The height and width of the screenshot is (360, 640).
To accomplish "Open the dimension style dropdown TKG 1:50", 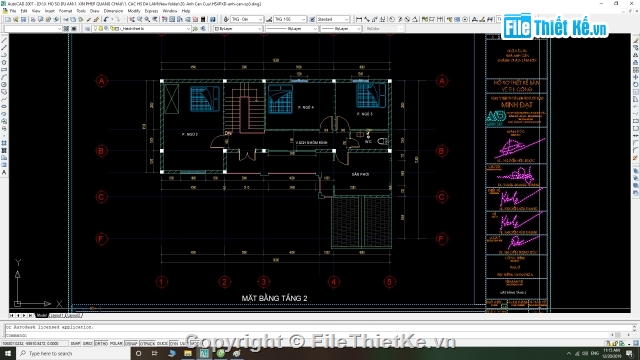I will (290, 19).
